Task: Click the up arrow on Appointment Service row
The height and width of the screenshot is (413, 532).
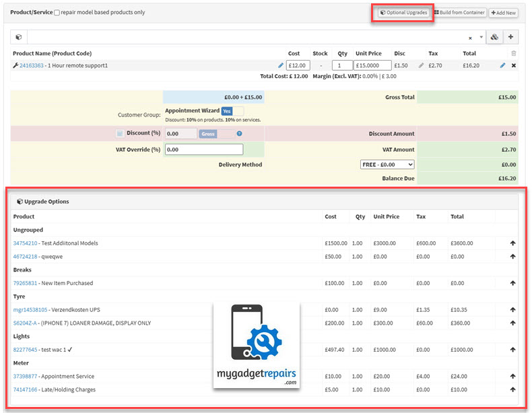Action: point(513,377)
